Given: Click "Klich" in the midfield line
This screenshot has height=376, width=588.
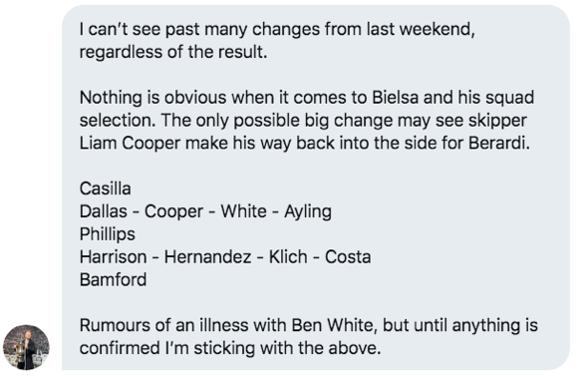Looking at the screenshot, I should [288, 257].
